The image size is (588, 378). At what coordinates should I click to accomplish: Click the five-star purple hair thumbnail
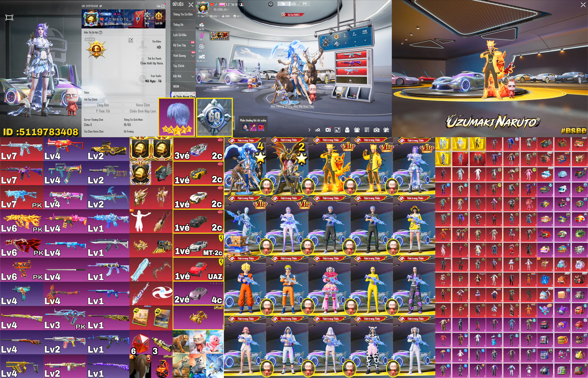pyautogui.click(x=177, y=117)
